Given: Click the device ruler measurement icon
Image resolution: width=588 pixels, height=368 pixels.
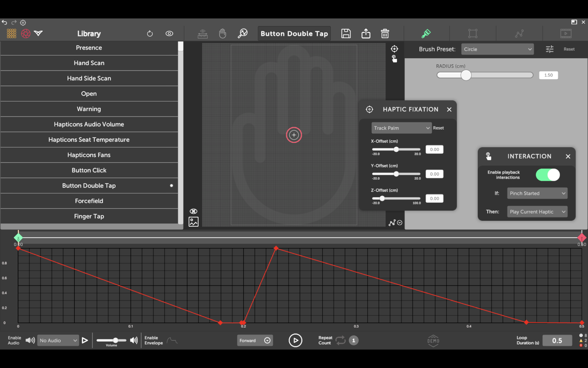Looking at the screenshot, I should click(x=203, y=34).
